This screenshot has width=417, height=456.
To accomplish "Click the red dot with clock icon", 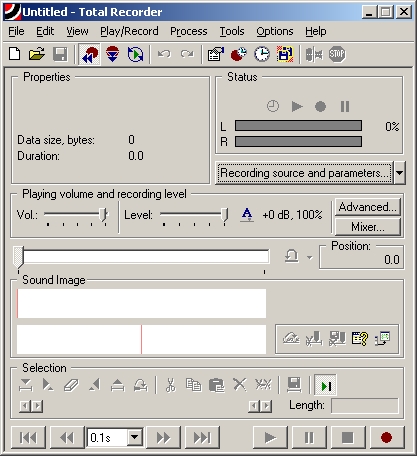I will point(239,54).
